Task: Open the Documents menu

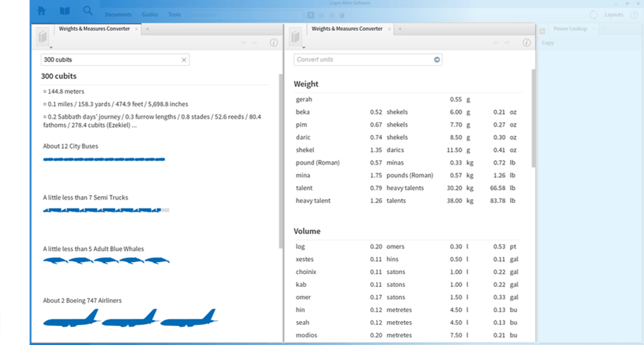Action: point(118,15)
